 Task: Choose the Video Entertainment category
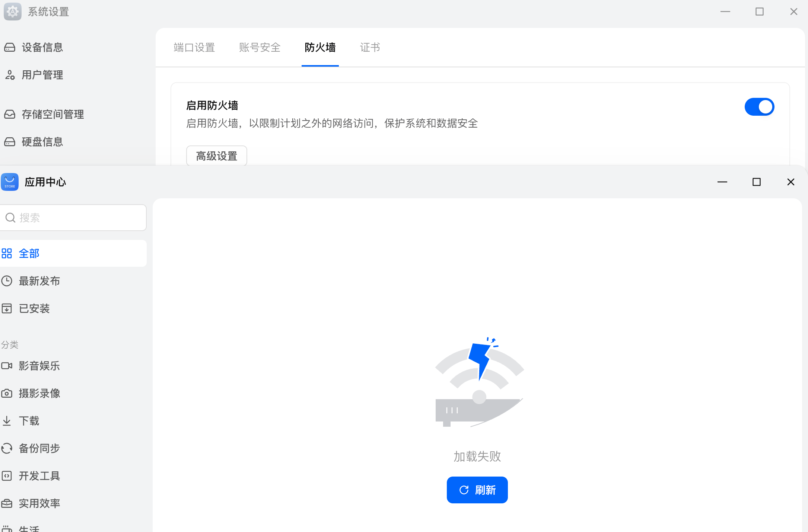tap(39, 366)
